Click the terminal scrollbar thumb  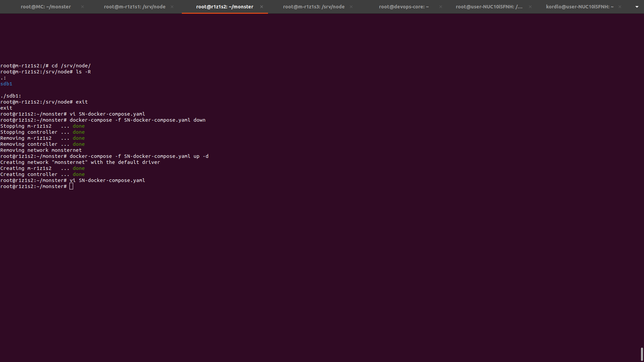click(642, 354)
